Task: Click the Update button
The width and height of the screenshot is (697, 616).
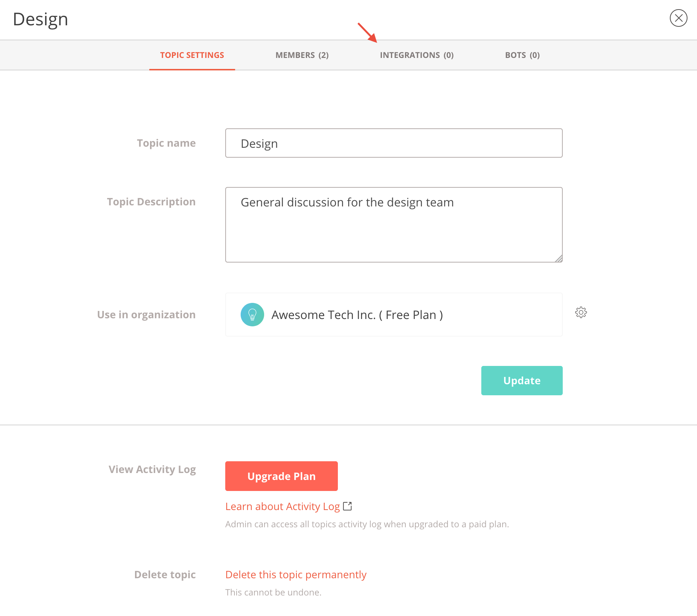Action: [x=522, y=381]
